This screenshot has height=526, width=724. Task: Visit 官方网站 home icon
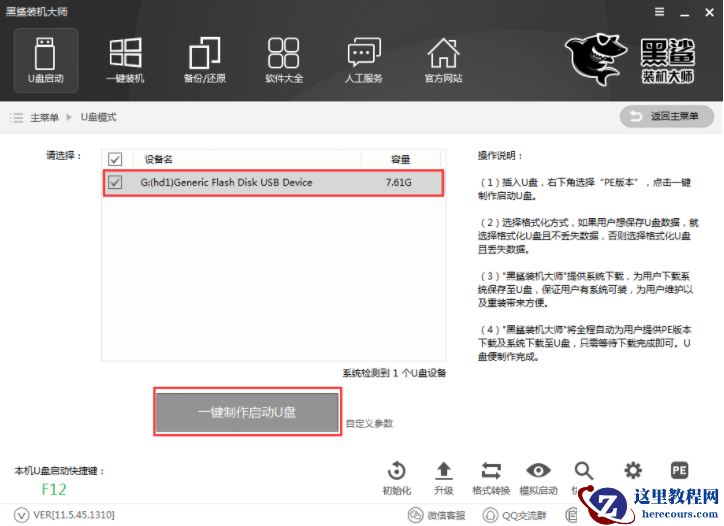443,60
